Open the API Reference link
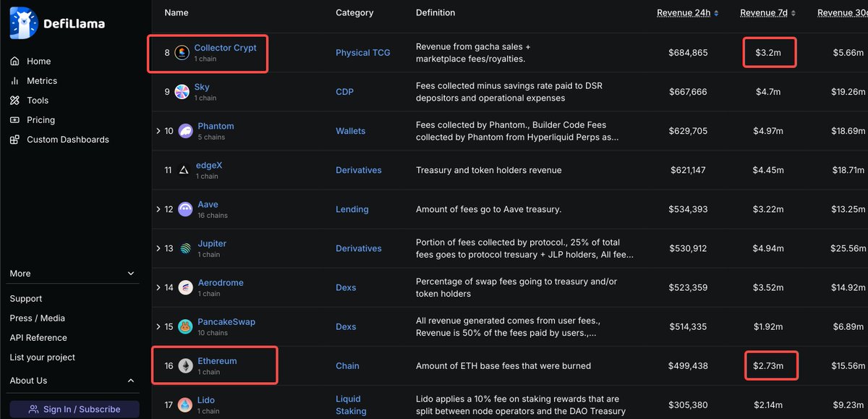Image resolution: width=868 pixels, height=419 pixels. coord(38,338)
